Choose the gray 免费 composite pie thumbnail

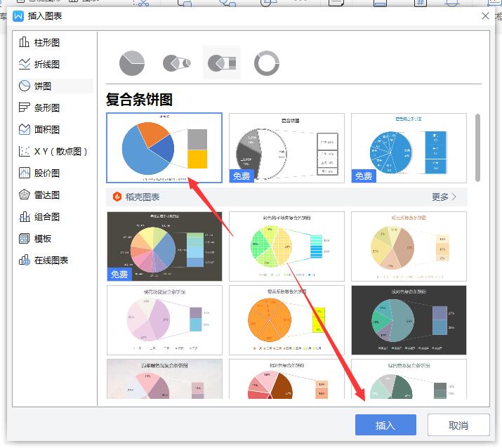tap(286, 147)
